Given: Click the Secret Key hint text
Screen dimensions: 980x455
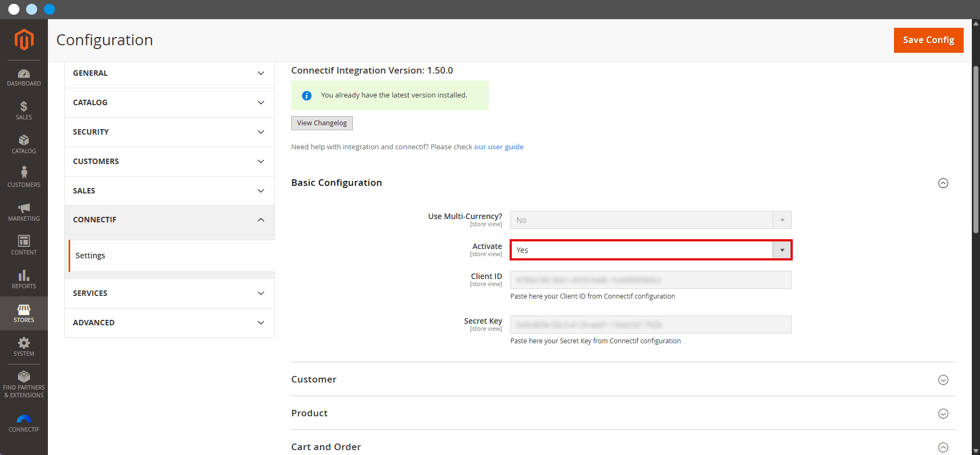Looking at the screenshot, I should (596, 341).
